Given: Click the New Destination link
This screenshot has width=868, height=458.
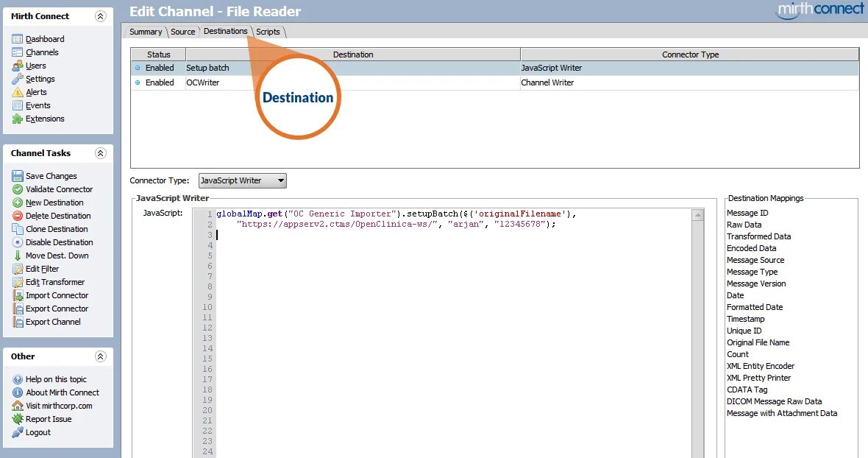Looking at the screenshot, I should 55,202.
